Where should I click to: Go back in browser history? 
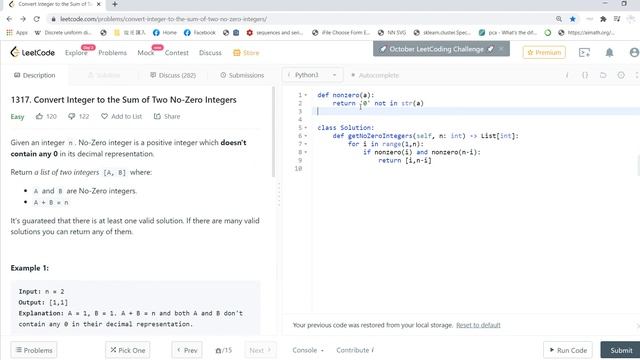point(9,19)
